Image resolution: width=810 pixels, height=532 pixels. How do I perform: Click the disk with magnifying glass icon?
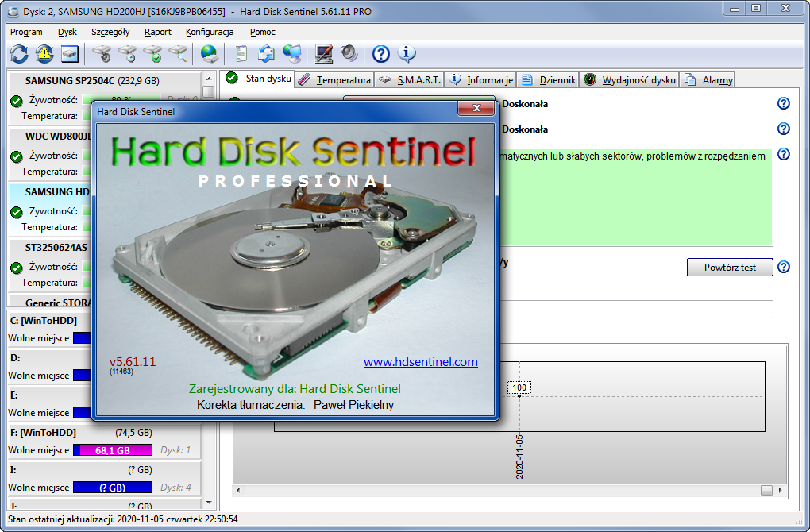pos(178,54)
